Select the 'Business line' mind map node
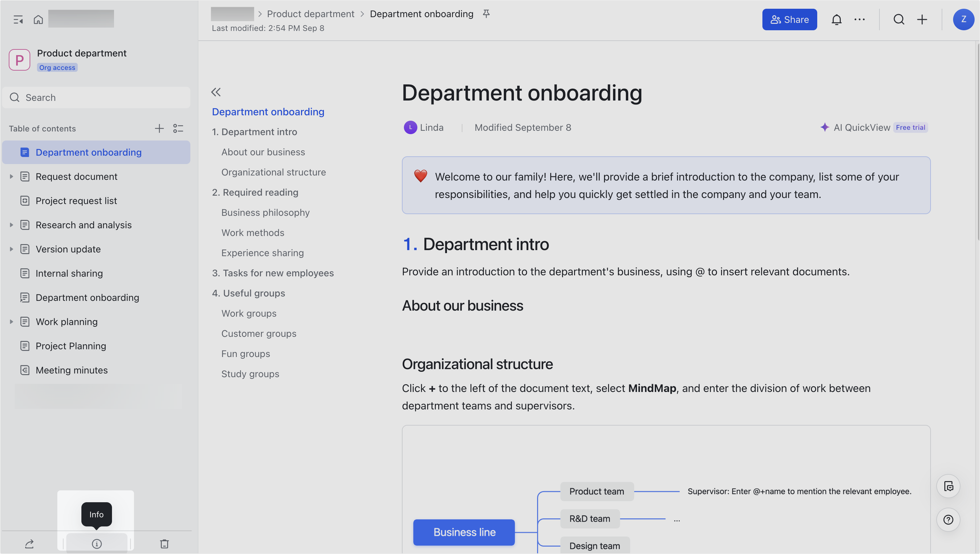The image size is (980, 554). [x=464, y=532]
